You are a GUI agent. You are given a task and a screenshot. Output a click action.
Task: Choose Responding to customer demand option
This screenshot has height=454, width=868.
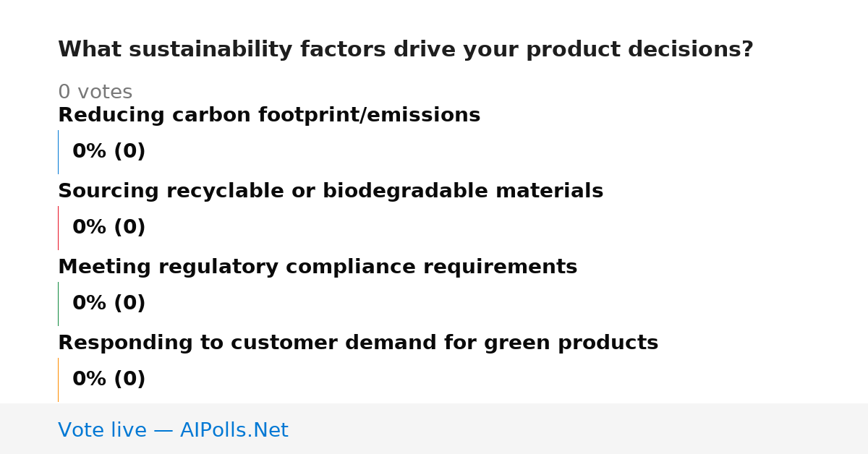358,343
